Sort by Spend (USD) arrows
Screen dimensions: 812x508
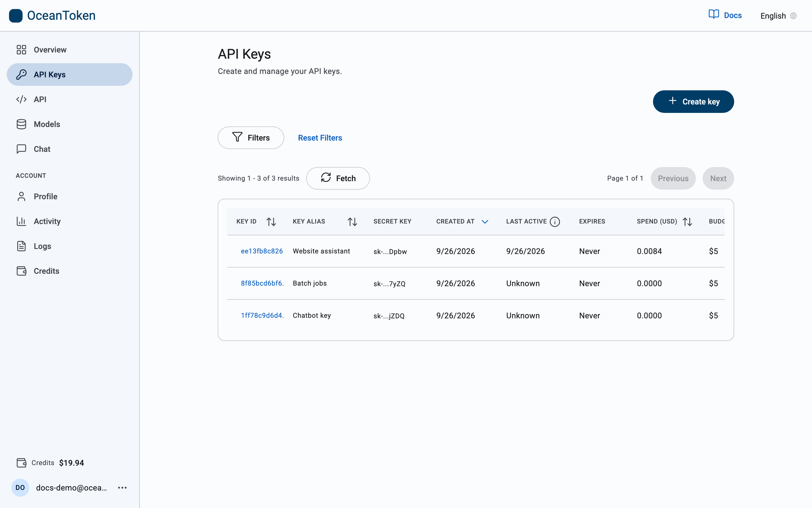pos(687,222)
